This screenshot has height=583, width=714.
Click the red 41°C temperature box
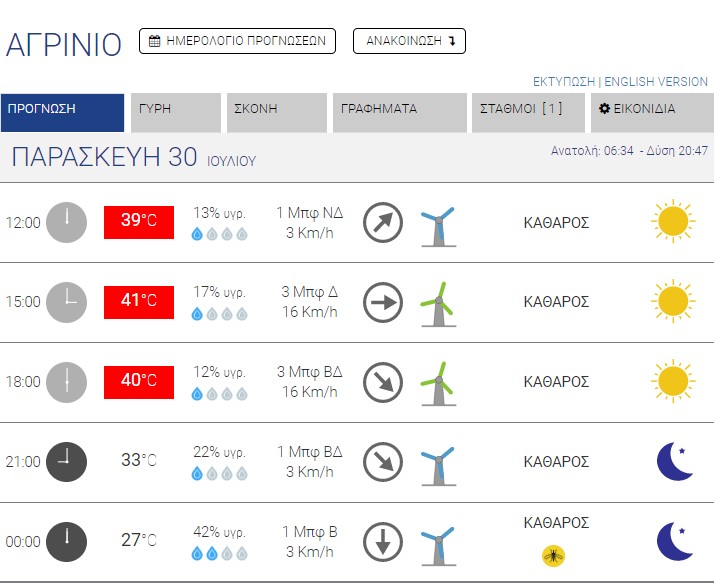139,302
